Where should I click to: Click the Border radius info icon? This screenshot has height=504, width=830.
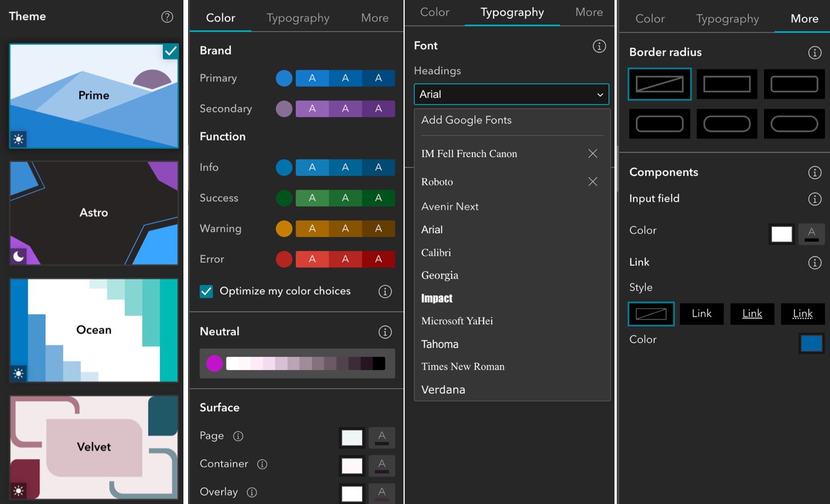815,52
